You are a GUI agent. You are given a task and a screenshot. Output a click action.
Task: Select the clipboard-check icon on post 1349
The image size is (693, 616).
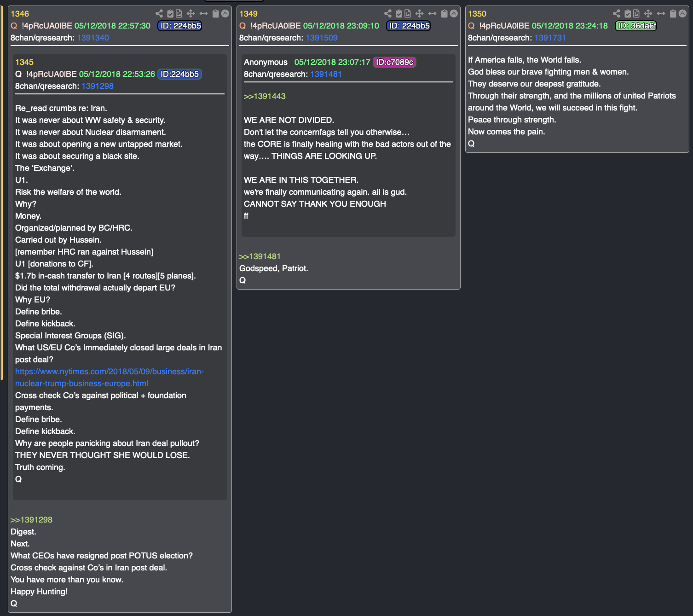pyautogui.click(x=399, y=14)
